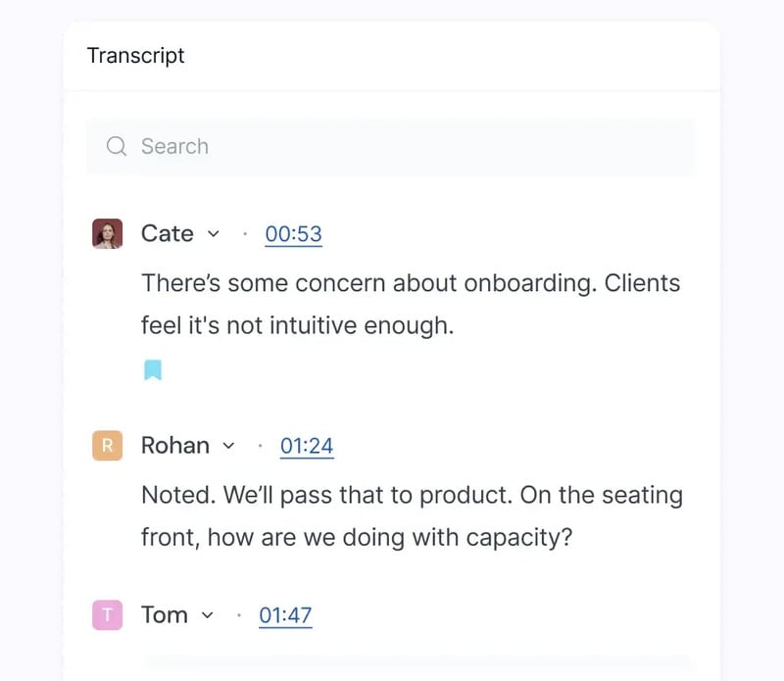This screenshot has height=681, width=784.
Task: Select the speaker name Tom
Action: (x=165, y=615)
